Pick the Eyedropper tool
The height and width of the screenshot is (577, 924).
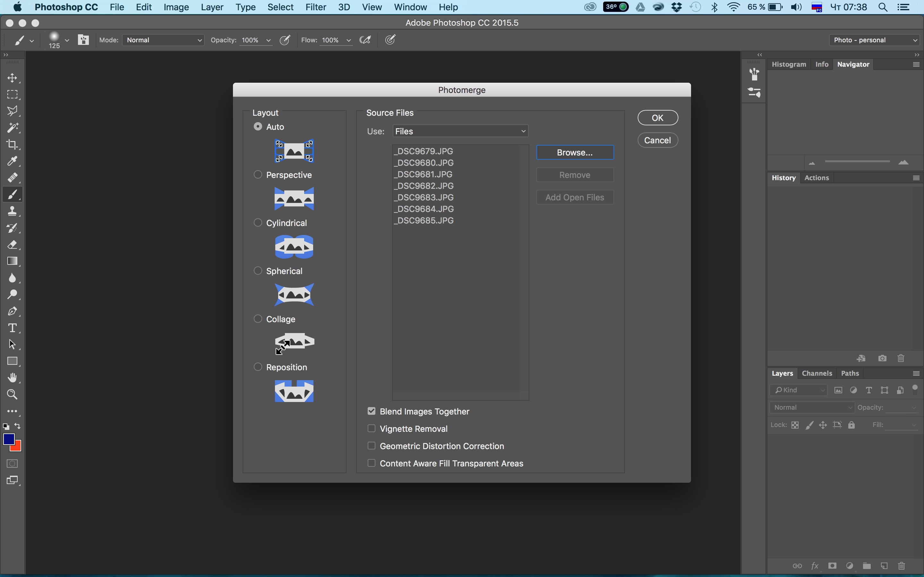[x=12, y=161]
